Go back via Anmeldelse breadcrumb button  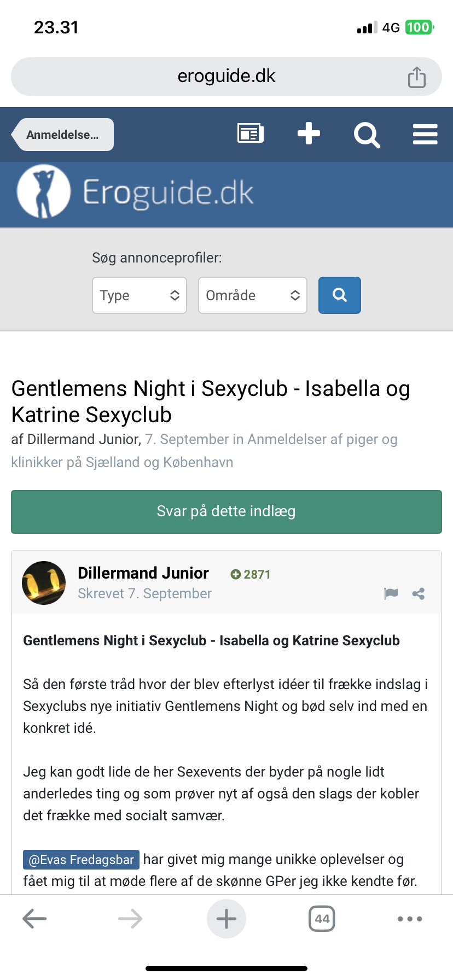pos(63,135)
